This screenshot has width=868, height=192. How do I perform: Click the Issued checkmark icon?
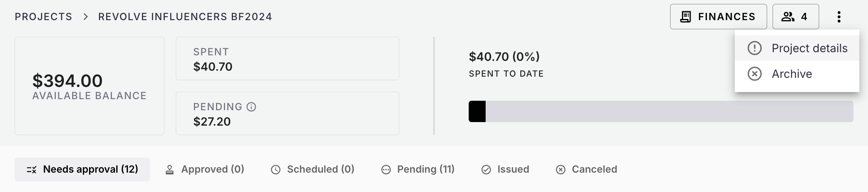pos(486,169)
